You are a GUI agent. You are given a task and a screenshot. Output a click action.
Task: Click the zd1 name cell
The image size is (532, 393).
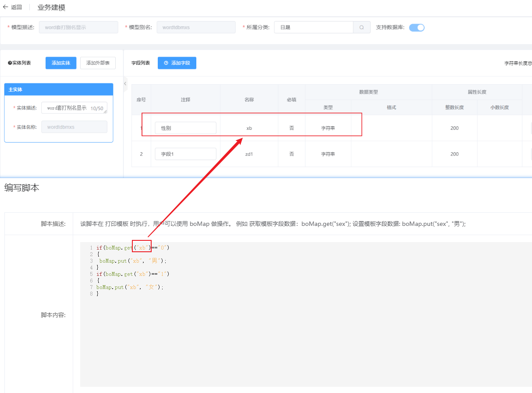(249, 154)
